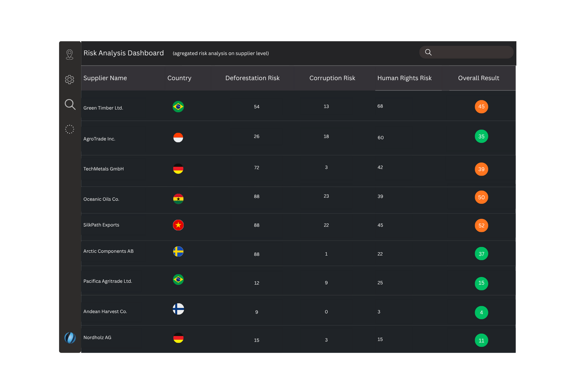The width and height of the screenshot is (588, 392).
Task: Click the green 35 overall result badge
Action: point(481,137)
